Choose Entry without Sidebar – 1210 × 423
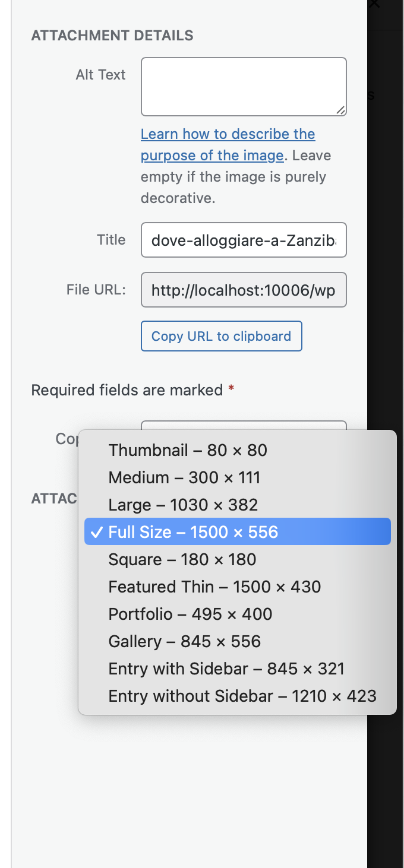This screenshot has height=868, width=404. click(x=242, y=696)
